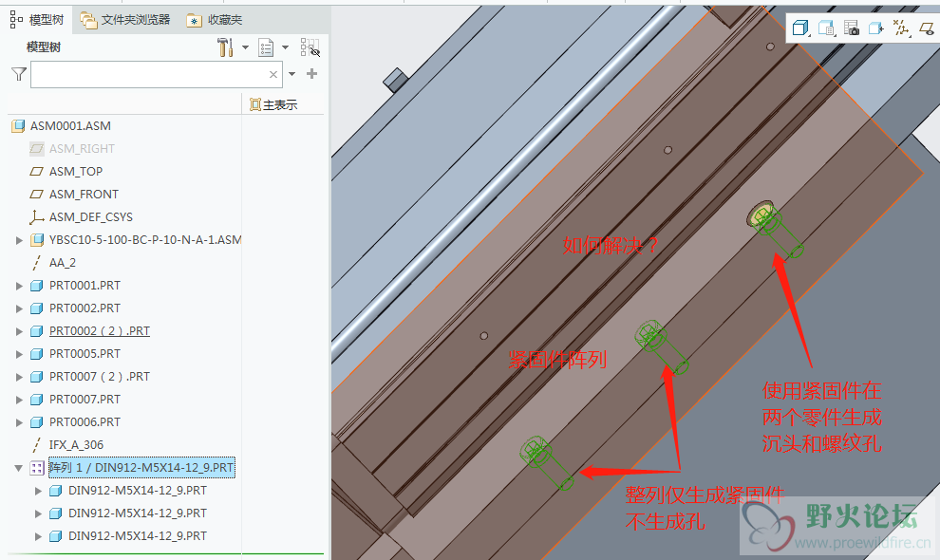Click the plus button beside search

(311, 74)
